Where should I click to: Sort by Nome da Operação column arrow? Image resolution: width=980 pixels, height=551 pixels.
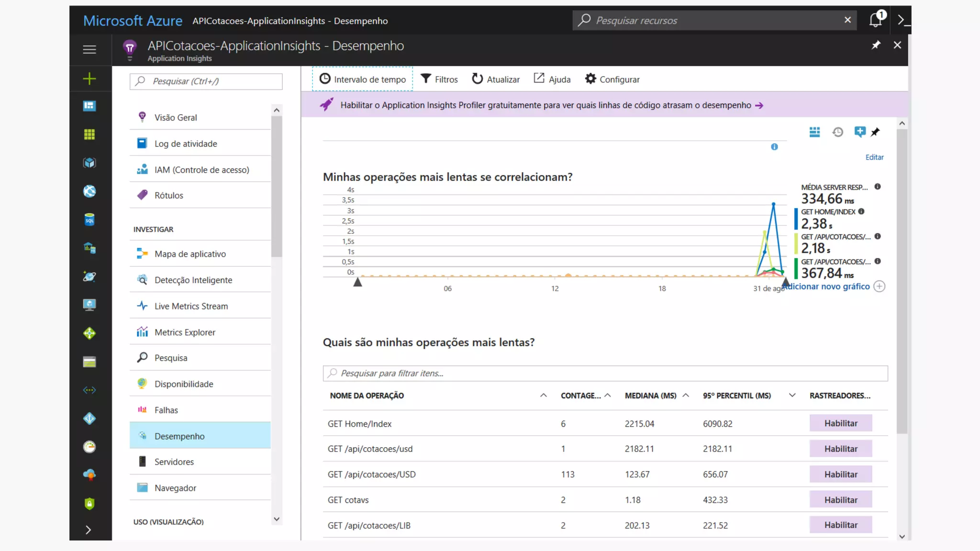(543, 395)
